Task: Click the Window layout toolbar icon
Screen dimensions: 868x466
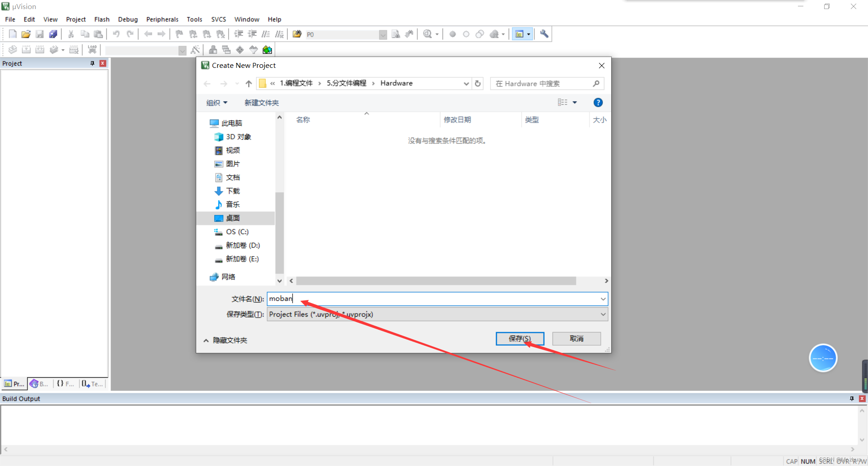Action: 519,34
